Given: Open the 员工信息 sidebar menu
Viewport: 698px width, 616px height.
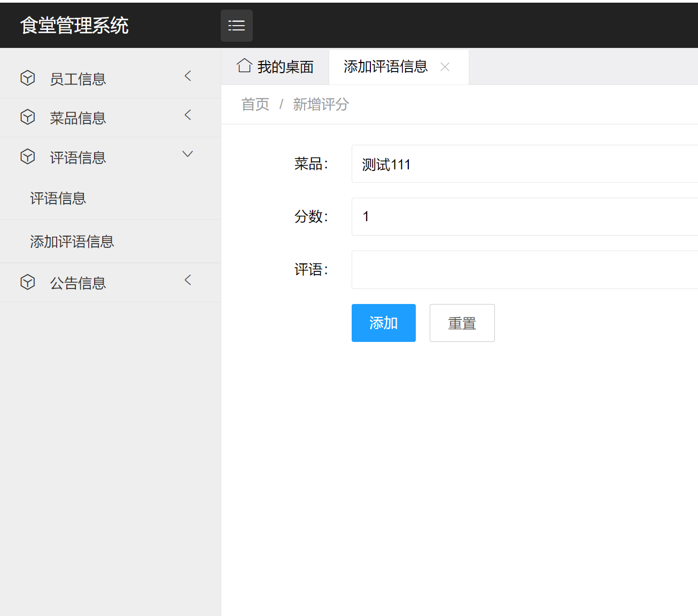Looking at the screenshot, I should [110, 79].
